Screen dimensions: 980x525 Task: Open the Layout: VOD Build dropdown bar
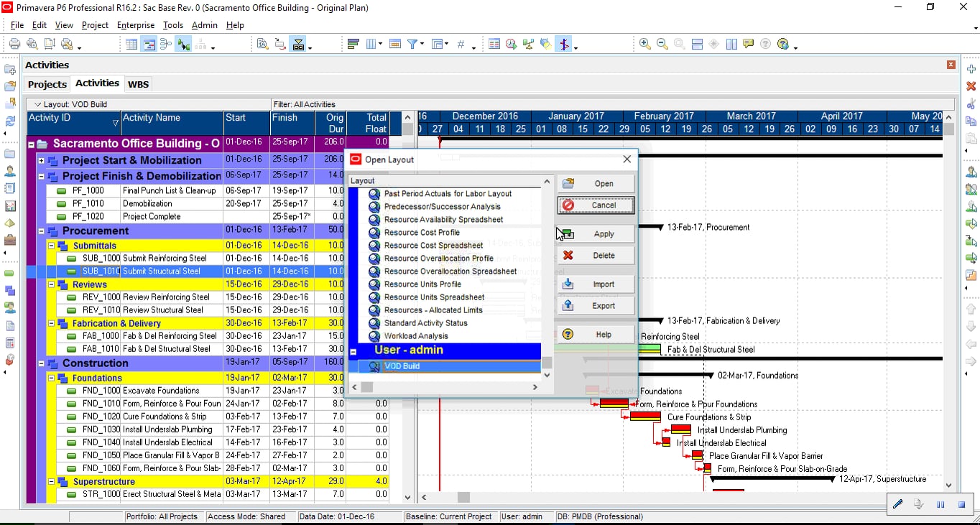pos(148,104)
